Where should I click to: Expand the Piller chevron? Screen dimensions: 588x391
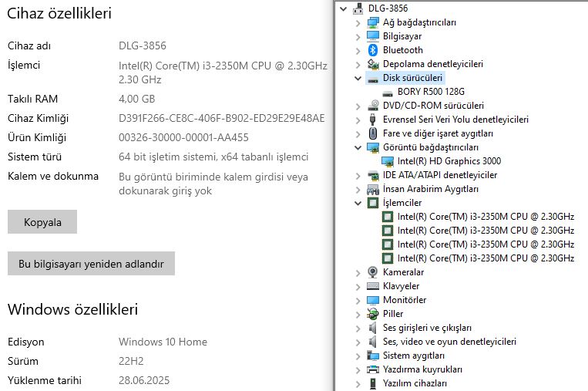point(358,315)
